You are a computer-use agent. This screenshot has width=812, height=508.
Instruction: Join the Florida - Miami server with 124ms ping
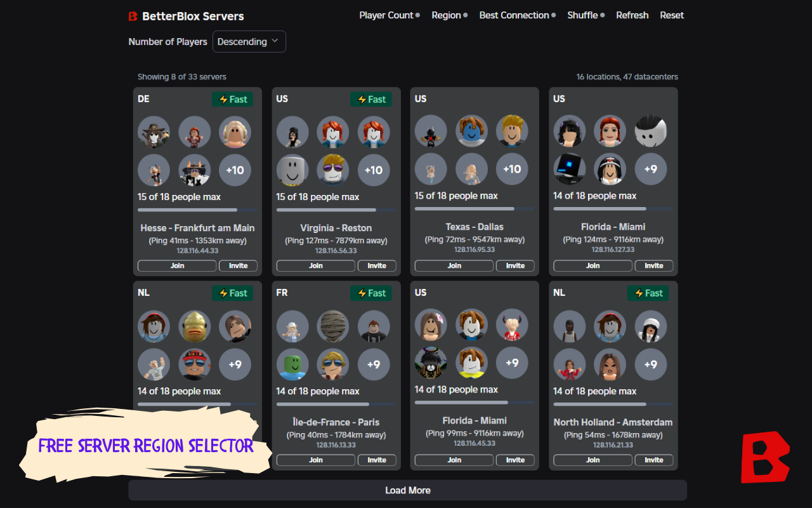593,266
